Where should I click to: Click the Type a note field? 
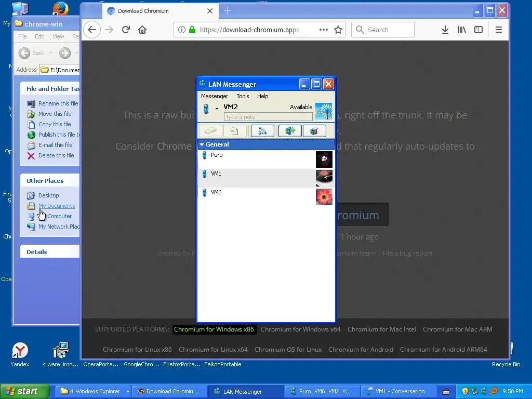[x=268, y=117]
